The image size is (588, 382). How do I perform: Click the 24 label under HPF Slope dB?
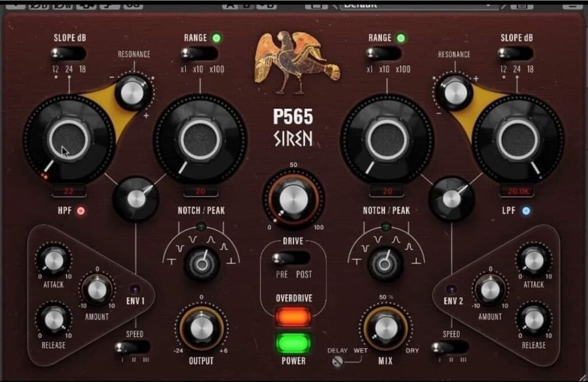point(69,70)
